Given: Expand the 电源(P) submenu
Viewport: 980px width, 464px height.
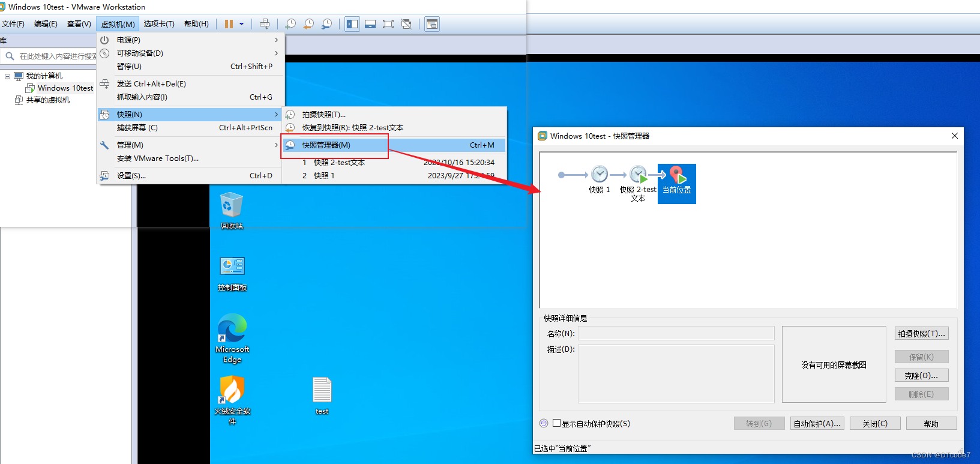Looking at the screenshot, I should (x=190, y=40).
